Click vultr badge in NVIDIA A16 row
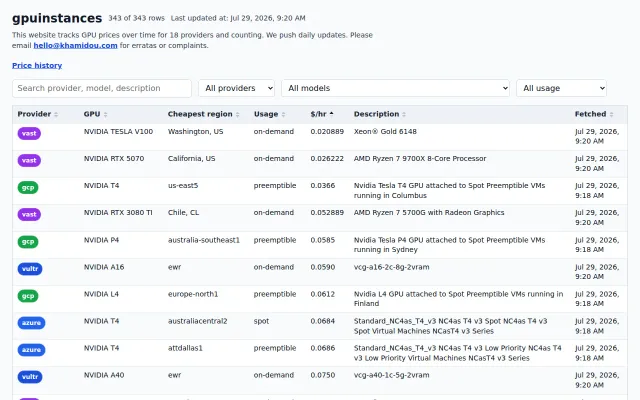The height and width of the screenshot is (400, 640). click(x=30, y=269)
